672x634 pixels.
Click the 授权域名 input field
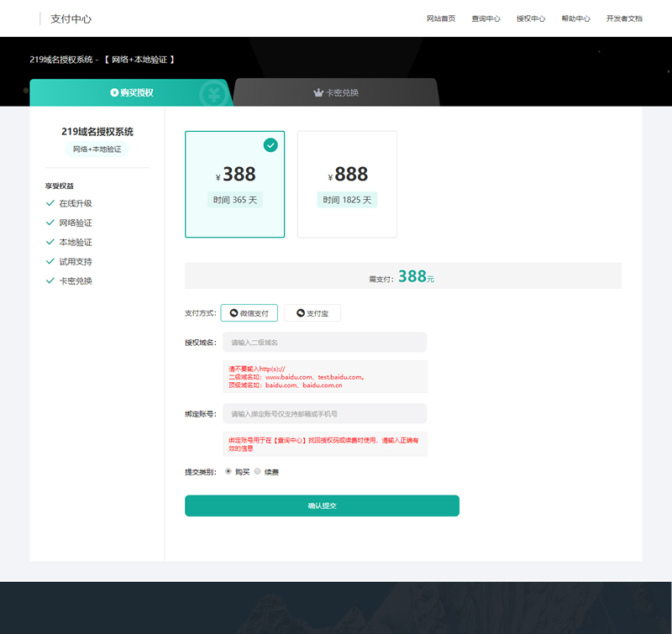click(x=323, y=342)
